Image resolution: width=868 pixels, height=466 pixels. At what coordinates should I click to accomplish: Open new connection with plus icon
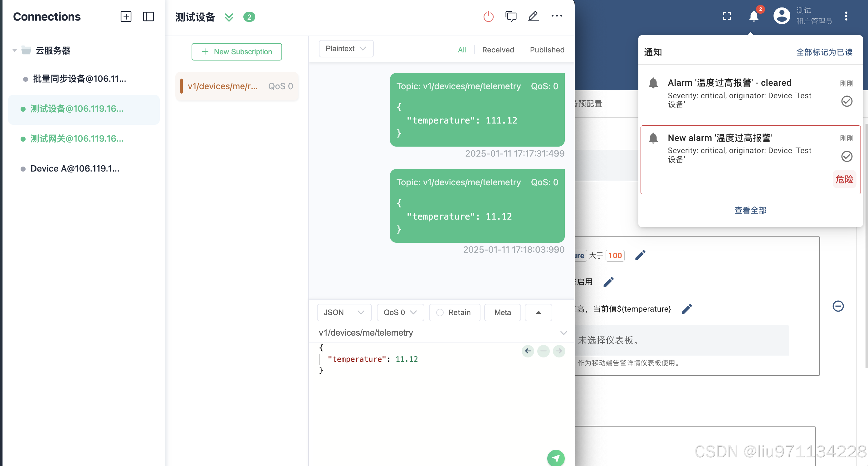[x=126, y=17]
